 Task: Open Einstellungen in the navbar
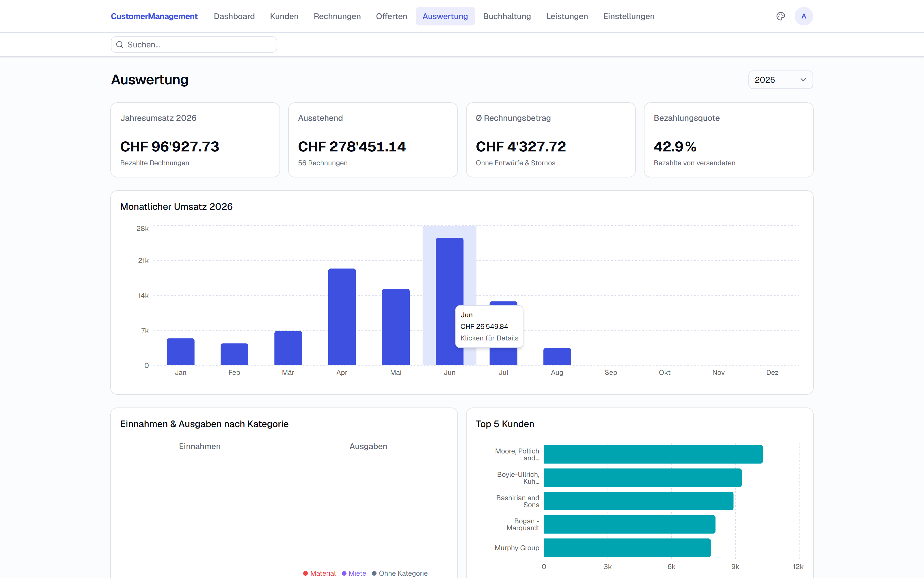(x=629, y=16)
